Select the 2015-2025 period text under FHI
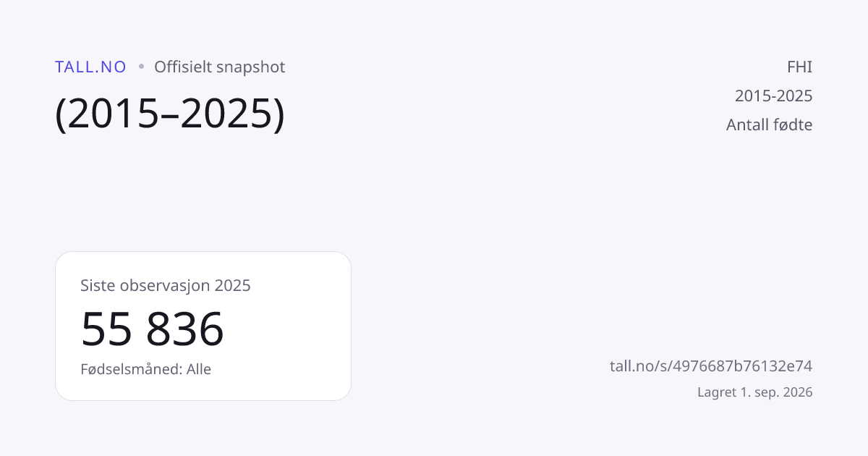The height and width of the screenshot is (456, 868). 774,96
